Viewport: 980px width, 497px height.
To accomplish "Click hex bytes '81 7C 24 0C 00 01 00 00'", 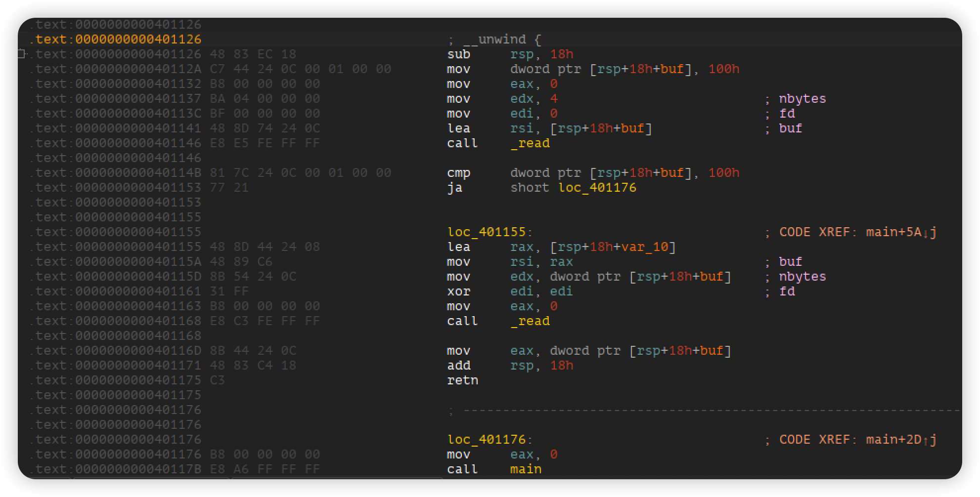I will tap(301, 172).
